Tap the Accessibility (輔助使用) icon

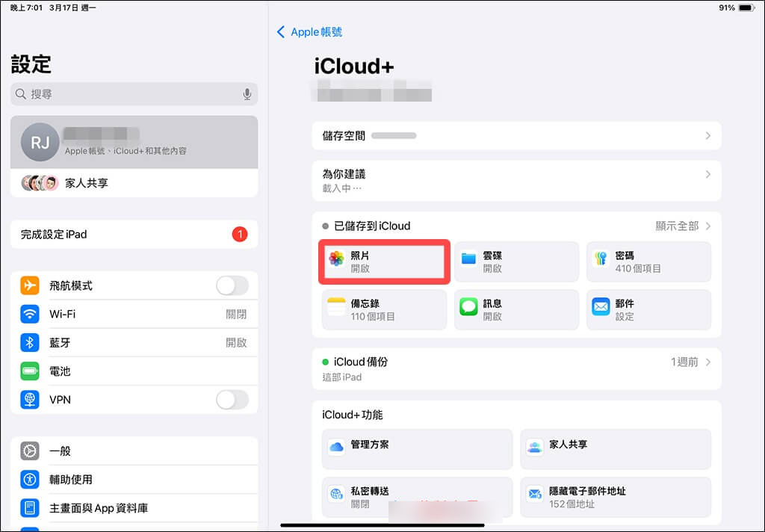[x=30, y=479]
